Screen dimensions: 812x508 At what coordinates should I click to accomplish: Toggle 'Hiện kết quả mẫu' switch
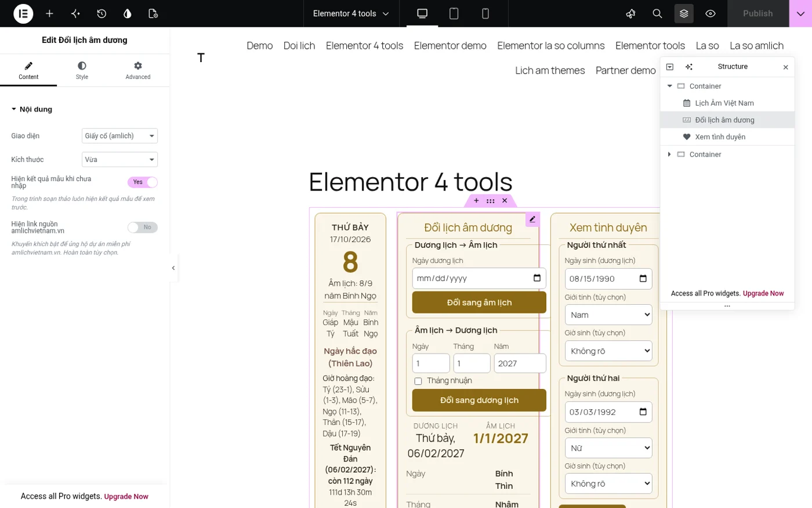coord(143,182)
